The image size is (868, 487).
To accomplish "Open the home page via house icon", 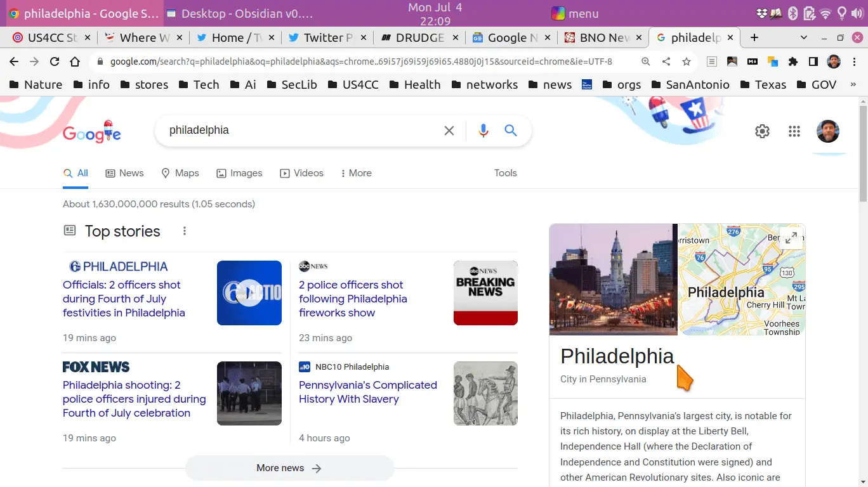I will point(75,62).
